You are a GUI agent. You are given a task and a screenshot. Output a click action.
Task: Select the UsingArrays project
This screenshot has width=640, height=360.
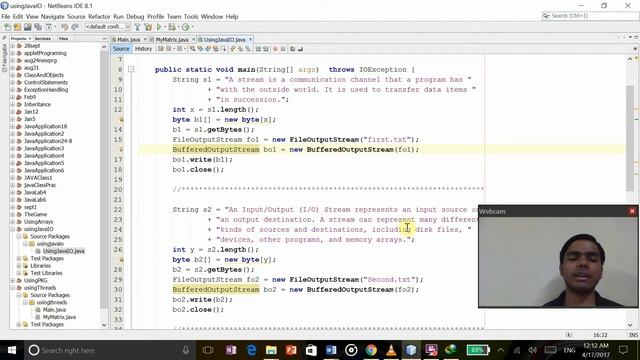coord(38,222)
